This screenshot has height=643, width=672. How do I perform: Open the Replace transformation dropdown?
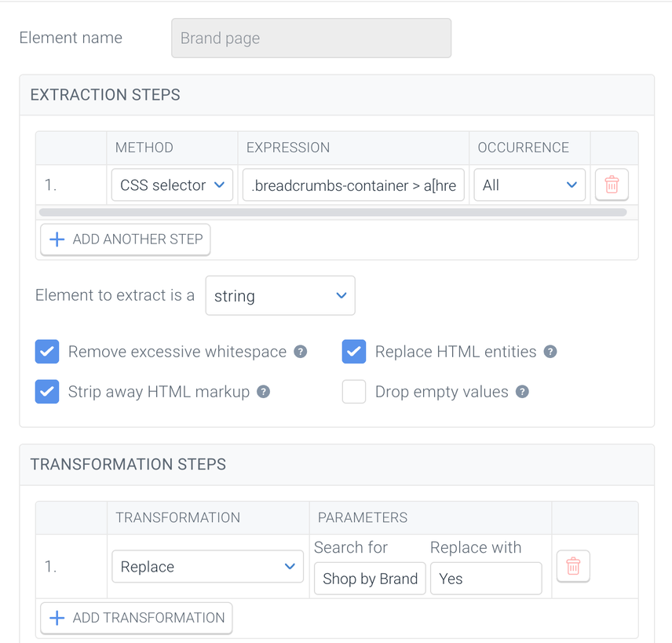click(207, 566)
